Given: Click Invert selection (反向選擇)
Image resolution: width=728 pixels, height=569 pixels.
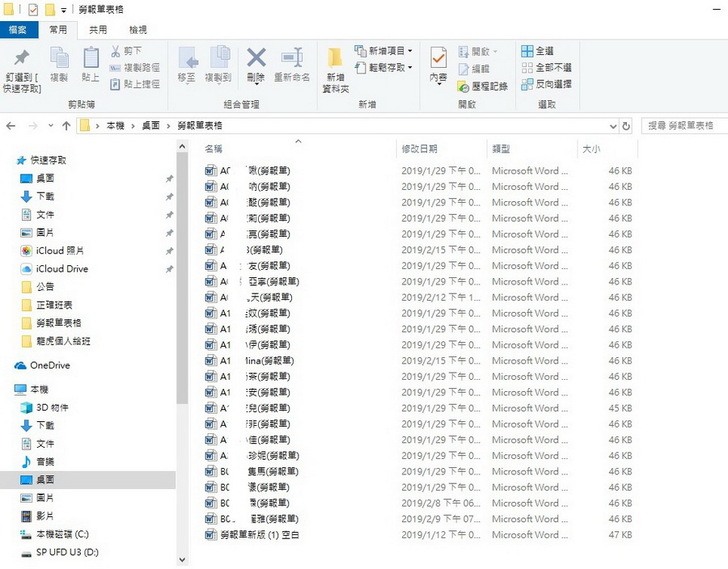Looking at the screenshot, I should 546,84.
